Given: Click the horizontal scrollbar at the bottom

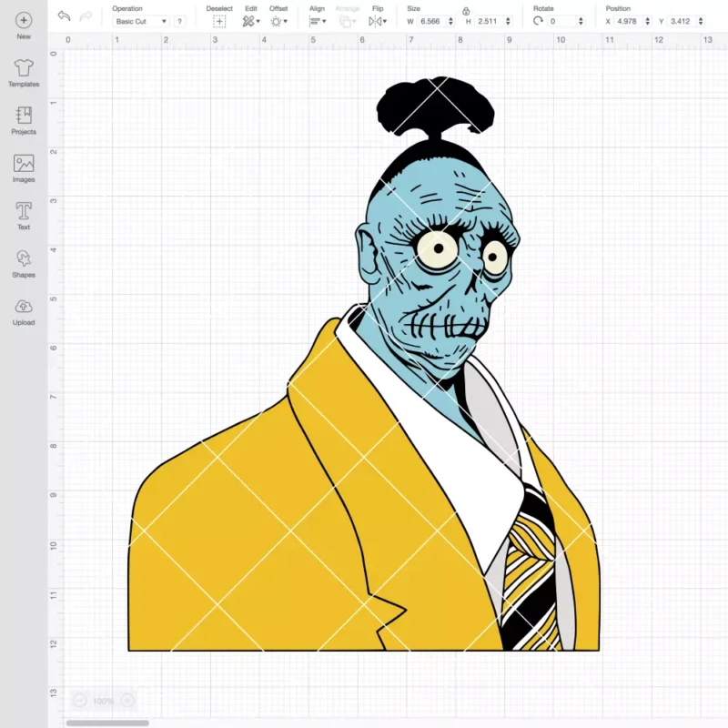Looking at the screenshot, I should (x=107, y=723).
